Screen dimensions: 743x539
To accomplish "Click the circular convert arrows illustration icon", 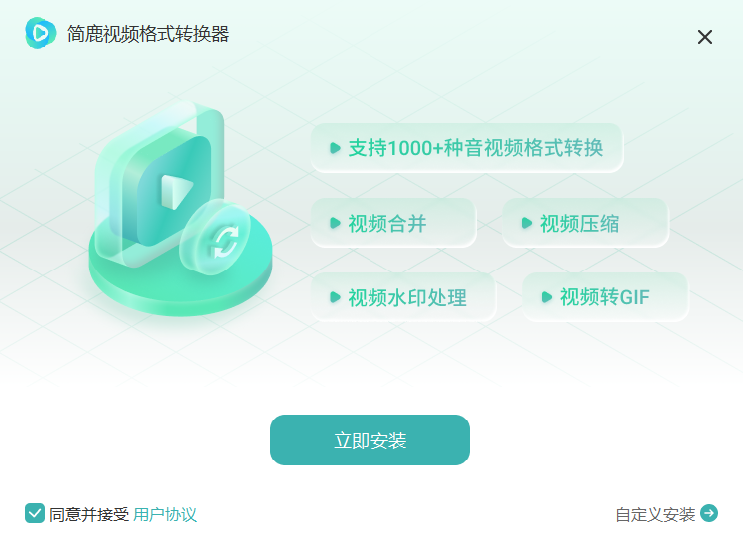I will click(x=215, y=238).
